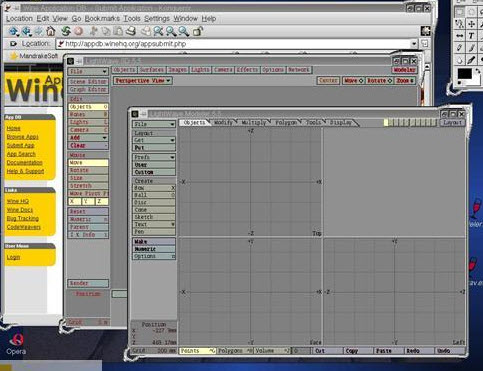Click Konqueror's red Stop icon
The height and width of the screenshot is (371, 483).
click(78, 31)
